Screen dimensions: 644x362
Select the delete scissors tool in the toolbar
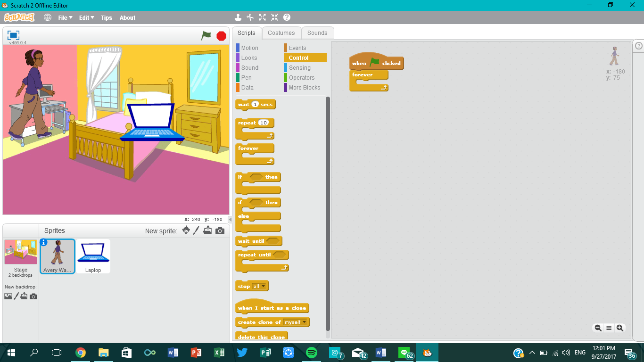coord(250,17)
